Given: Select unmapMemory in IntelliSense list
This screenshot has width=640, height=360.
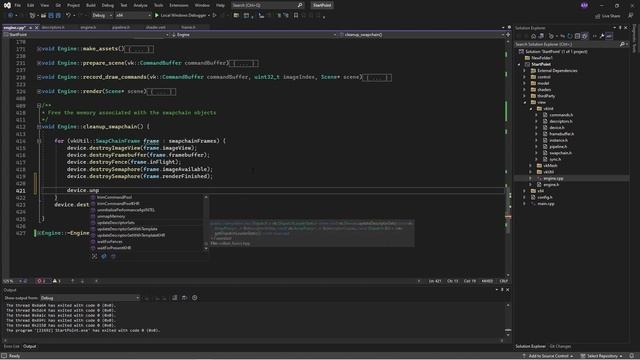Looking at the screenshot, I should (111, 216).
